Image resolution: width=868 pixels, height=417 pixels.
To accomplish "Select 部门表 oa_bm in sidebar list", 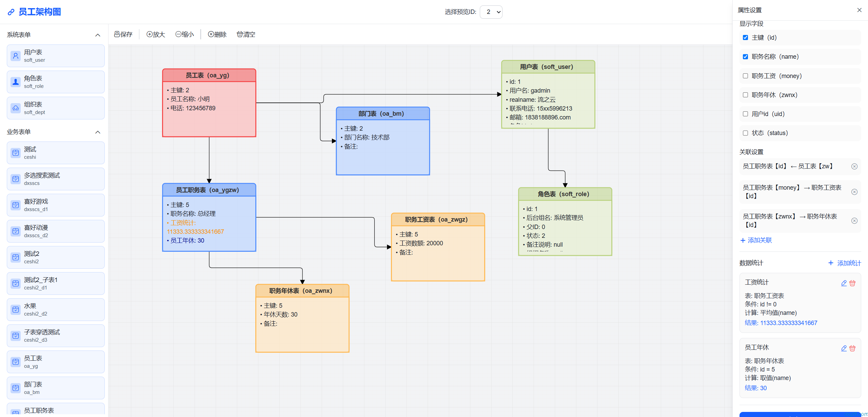I will pyautogui.click(x=56, y=388).
